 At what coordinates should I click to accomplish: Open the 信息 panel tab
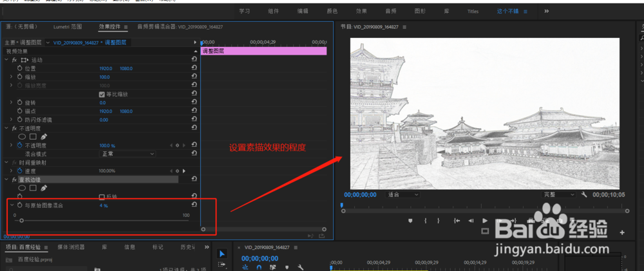(x=130, y=247)
